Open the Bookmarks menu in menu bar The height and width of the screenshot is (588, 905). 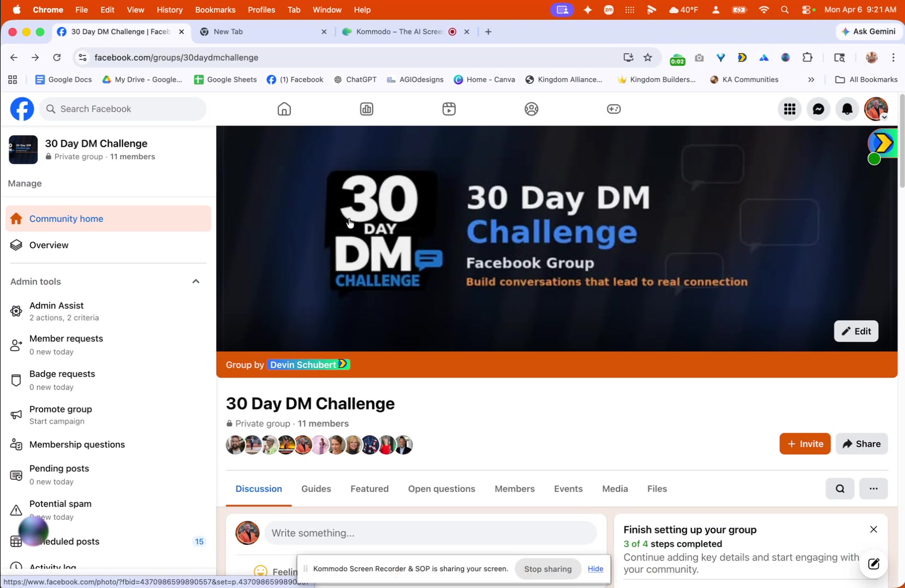tap(216, 10)
